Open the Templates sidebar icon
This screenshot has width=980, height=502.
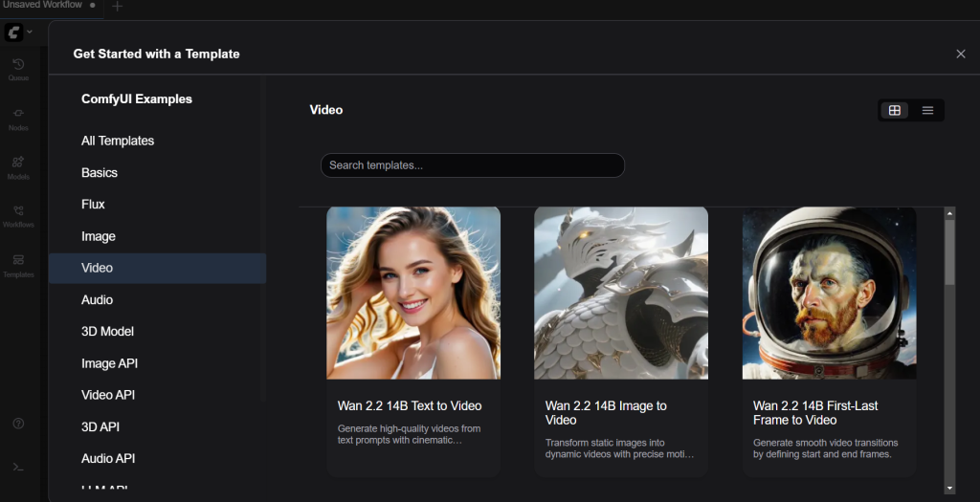[x=18, y=266]
